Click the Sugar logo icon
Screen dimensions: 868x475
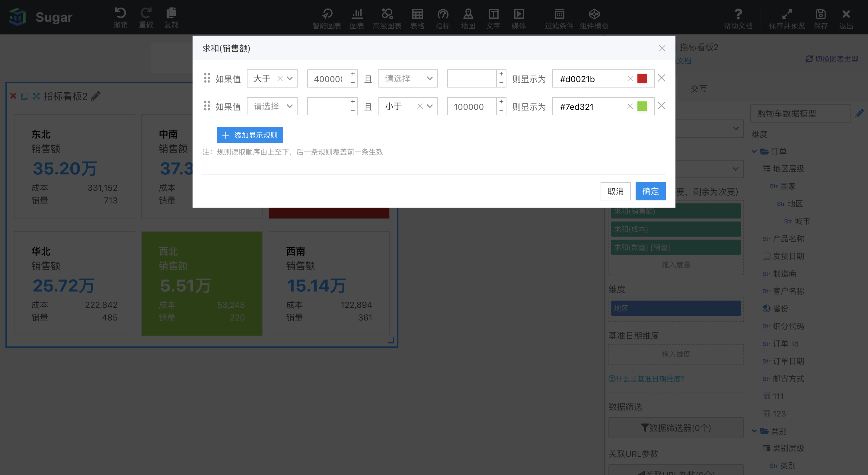18,17
